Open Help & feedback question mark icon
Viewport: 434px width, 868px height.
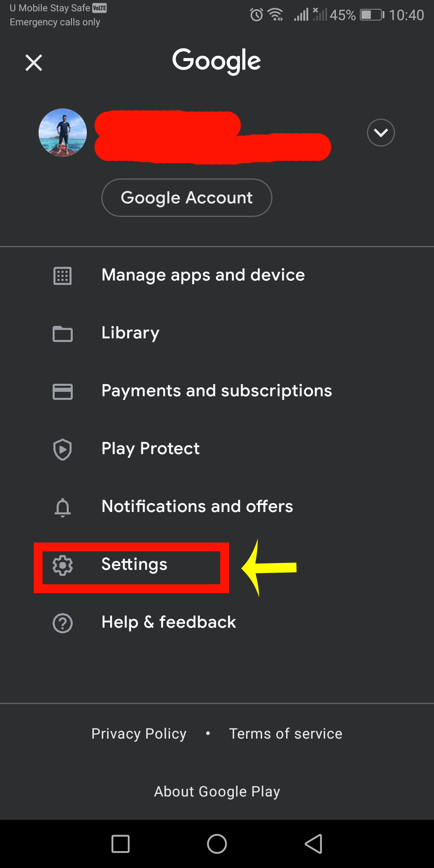(62, 623)
